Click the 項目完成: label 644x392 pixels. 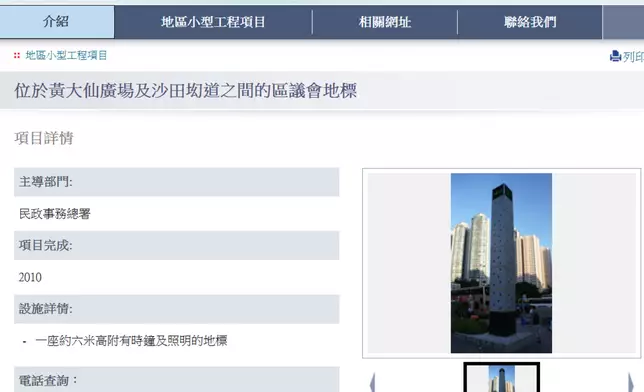[46, 245]
